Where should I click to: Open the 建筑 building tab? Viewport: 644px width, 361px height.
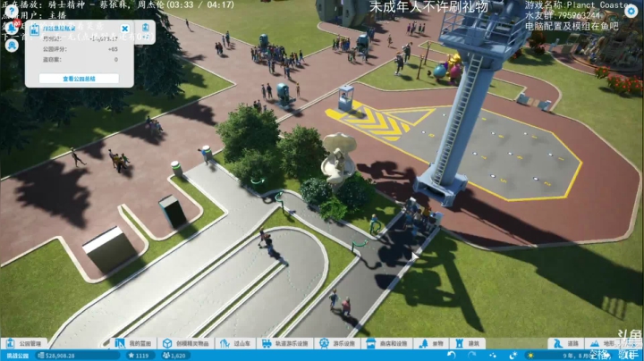coord(468,343)
